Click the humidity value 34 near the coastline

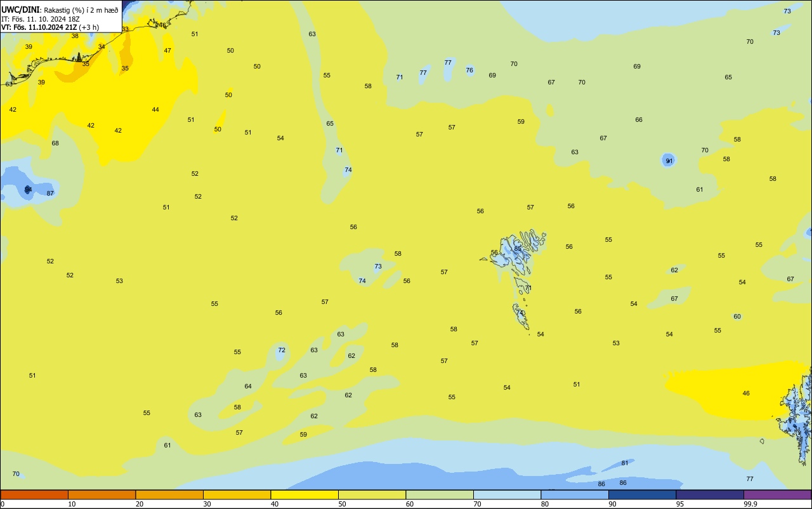click(x=101, y=46)
